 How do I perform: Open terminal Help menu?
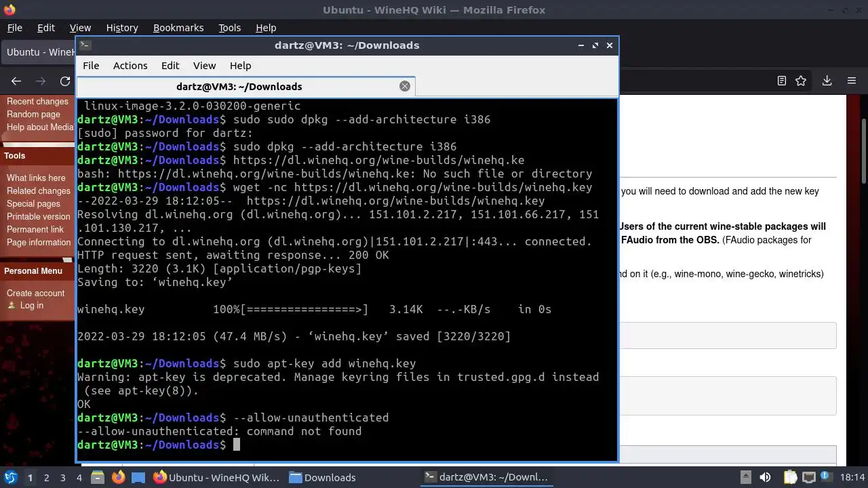click(x=241, y=66)
